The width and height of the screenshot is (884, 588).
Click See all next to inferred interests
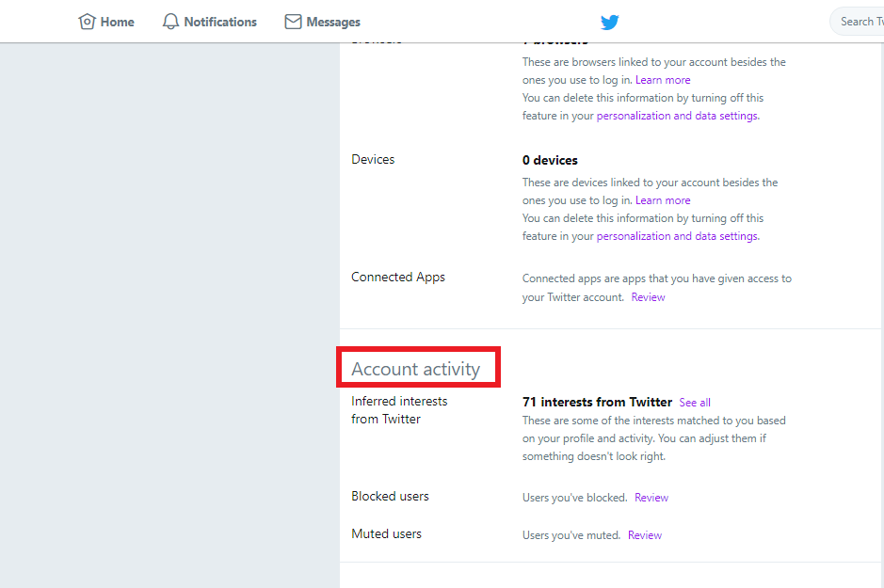(x=694, y=402)
